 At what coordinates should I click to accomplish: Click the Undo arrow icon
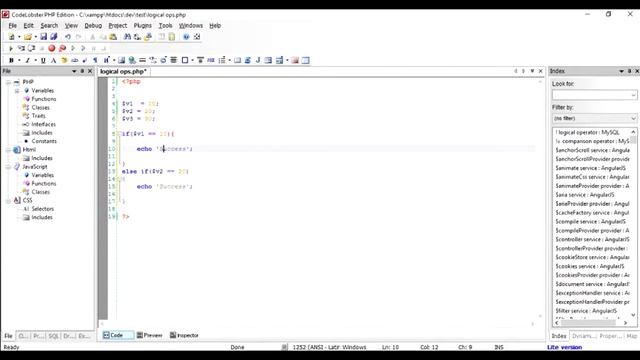click(68, 37)
